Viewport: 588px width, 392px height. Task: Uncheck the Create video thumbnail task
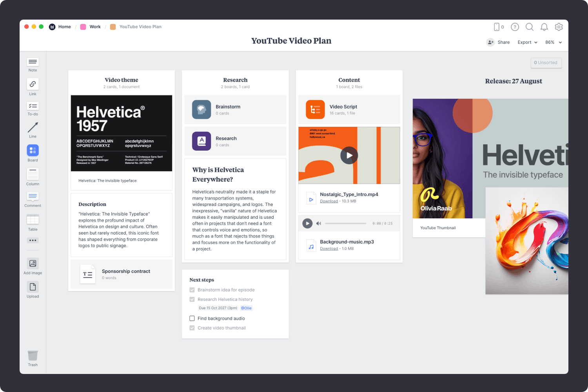coord(192,328)
